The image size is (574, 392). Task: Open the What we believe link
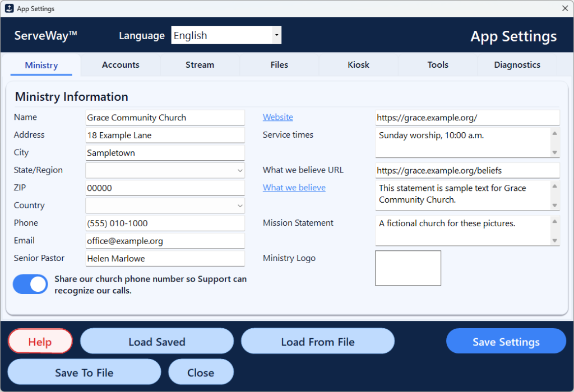click(x=294, y=188)
